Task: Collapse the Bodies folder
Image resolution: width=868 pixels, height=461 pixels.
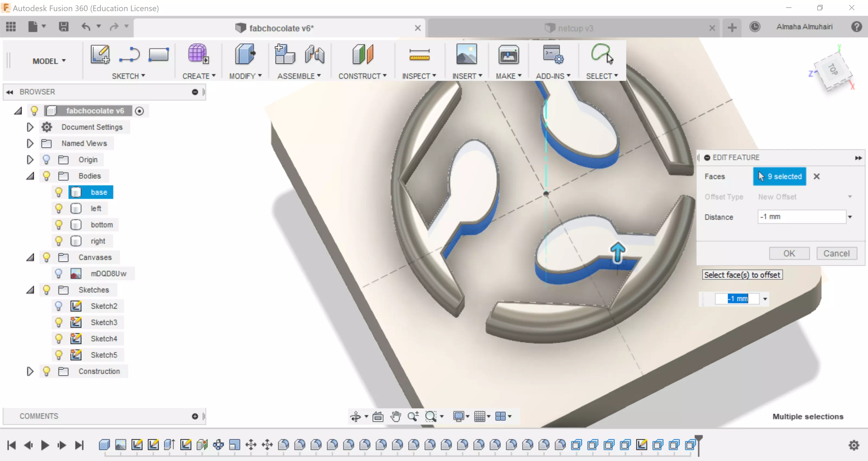Action: (x=30, y=176)
